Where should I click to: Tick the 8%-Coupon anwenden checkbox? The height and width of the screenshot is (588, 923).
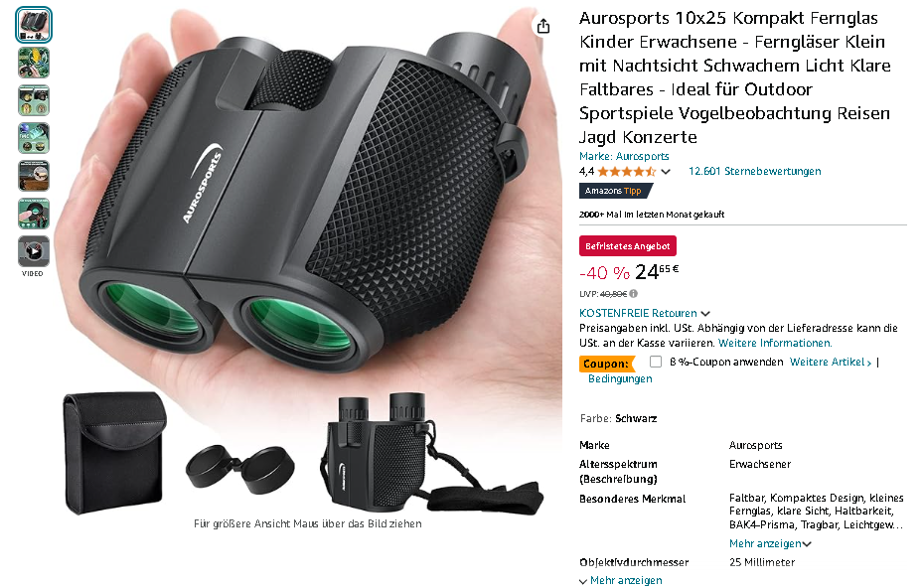click(655, 362)
